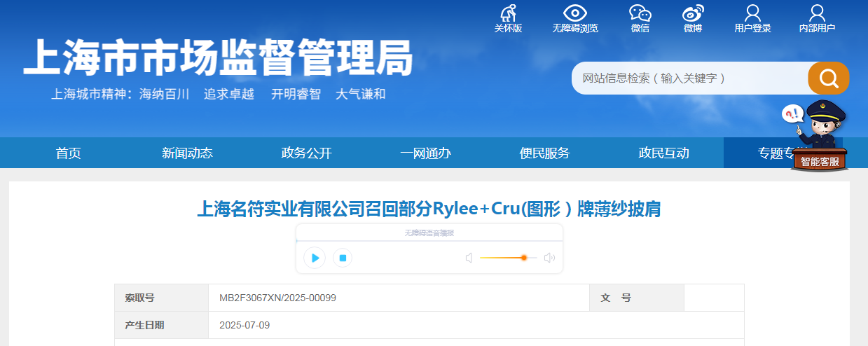868x346 pixels.
Task: Stop the audio broadcast playback
Action: click(343, 258)
